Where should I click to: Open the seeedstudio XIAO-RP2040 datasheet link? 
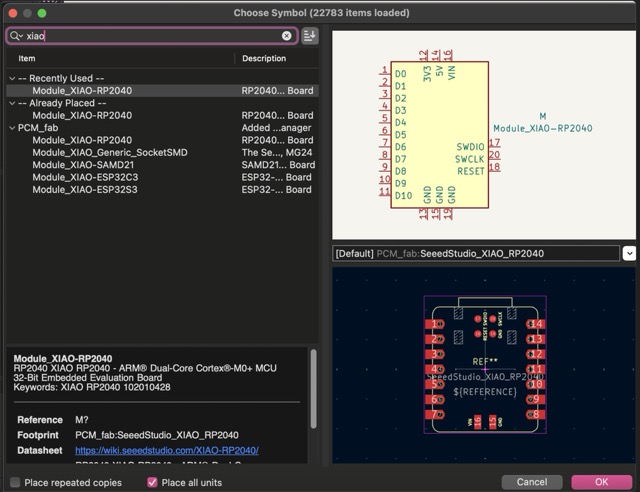click(167, 450)
